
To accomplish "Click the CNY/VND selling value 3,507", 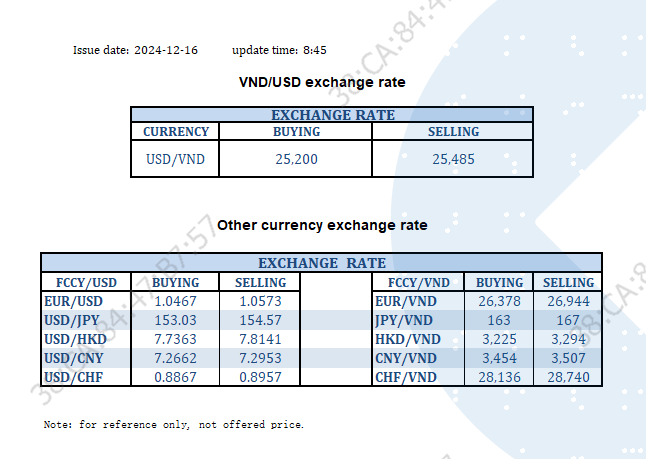I will (x=568, y=358).
